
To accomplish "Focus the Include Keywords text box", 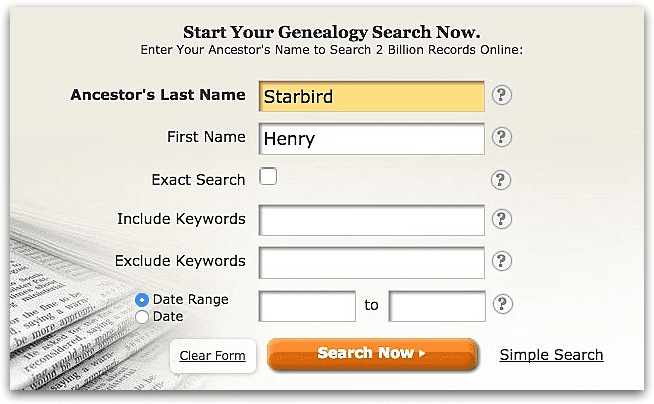I will pos(372,220).
